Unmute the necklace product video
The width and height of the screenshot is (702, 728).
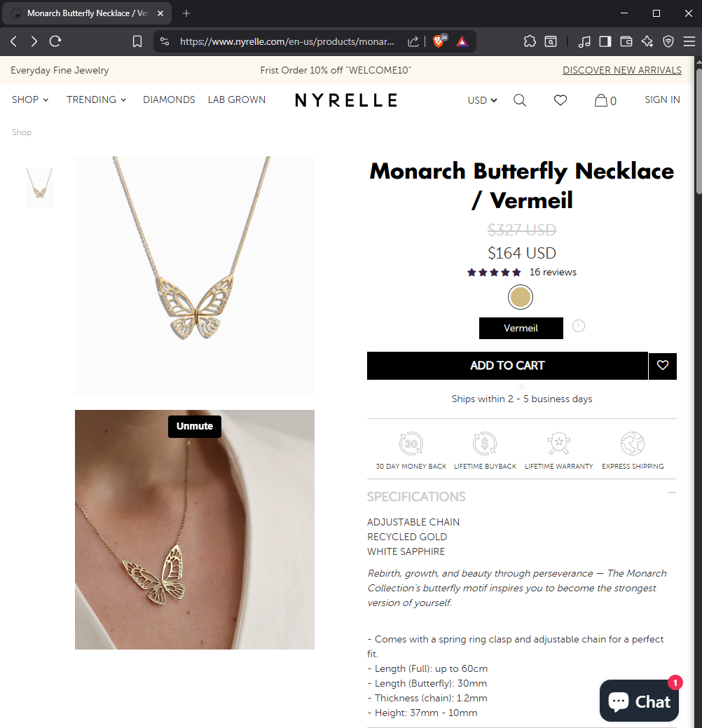click(195, 426)
